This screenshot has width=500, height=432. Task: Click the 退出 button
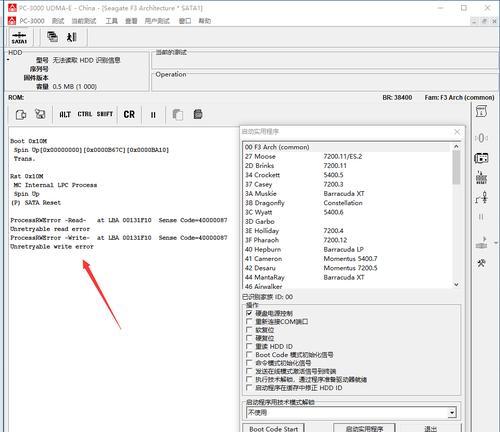[x=430, y=428]
